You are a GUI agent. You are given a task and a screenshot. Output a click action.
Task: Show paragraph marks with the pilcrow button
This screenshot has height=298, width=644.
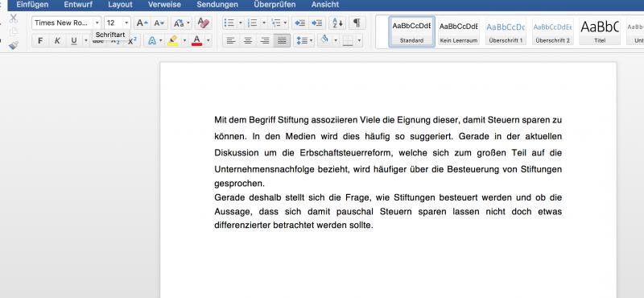[357, 23]
